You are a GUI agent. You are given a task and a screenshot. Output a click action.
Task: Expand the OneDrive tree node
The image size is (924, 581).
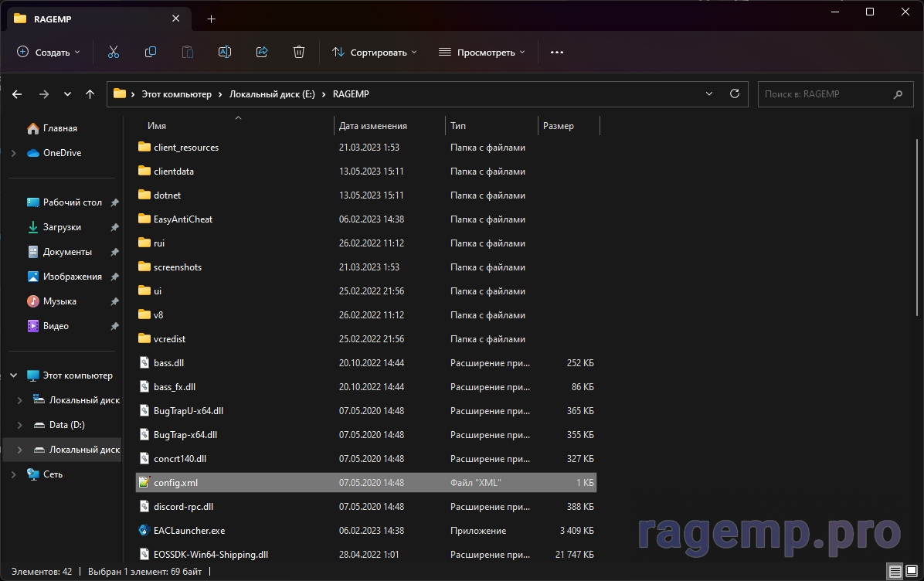14,153
